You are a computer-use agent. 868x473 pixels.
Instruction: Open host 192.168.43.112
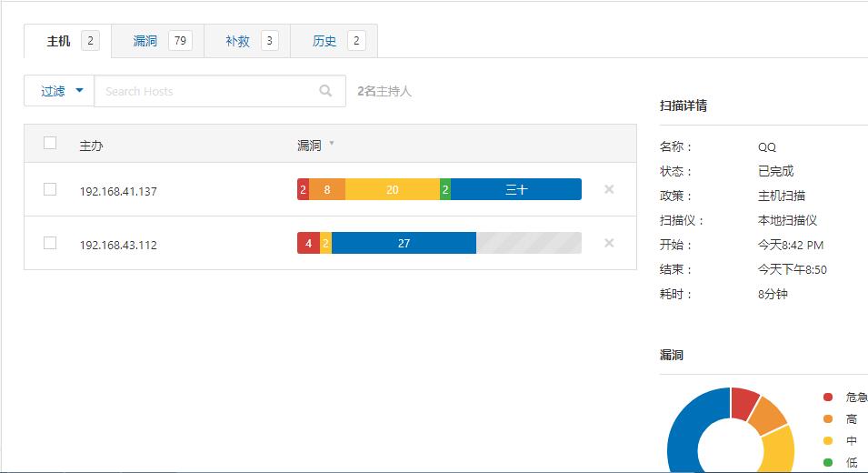(x=118, y=246)
